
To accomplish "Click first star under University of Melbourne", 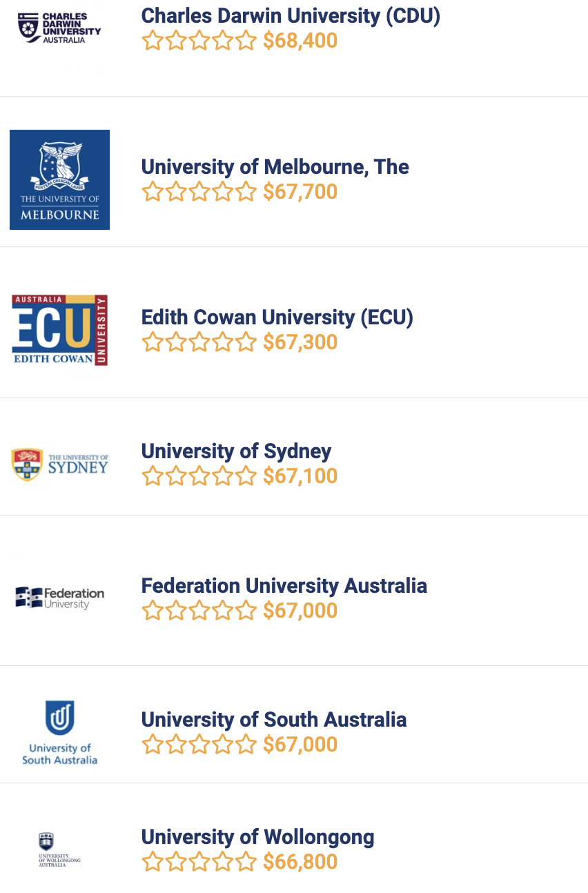I will click(153, 191).
